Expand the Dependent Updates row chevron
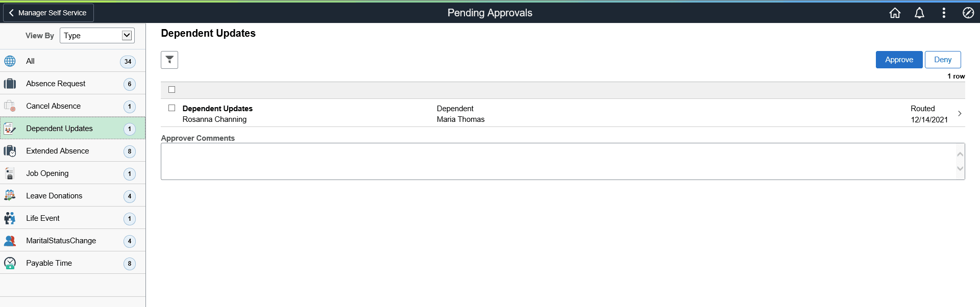Viewport: 980px width, 307px height. (x=960, y=113)
